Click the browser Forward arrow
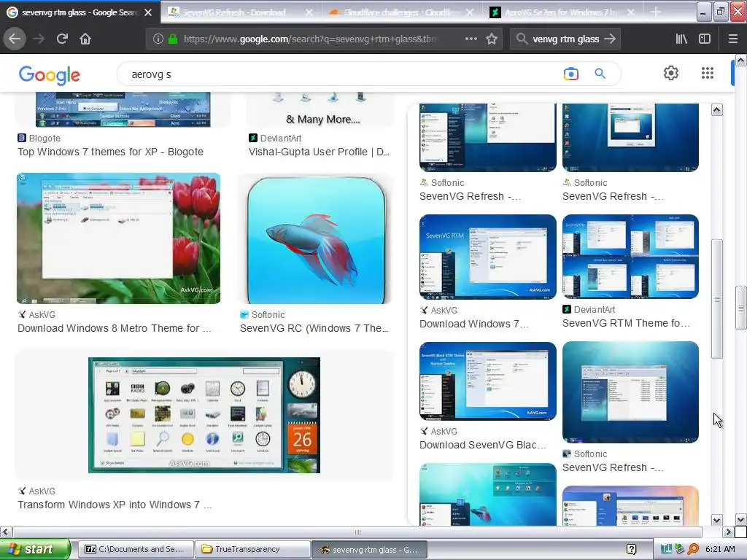This screenshot has width=747, height=560. click(x=39, y=39)
